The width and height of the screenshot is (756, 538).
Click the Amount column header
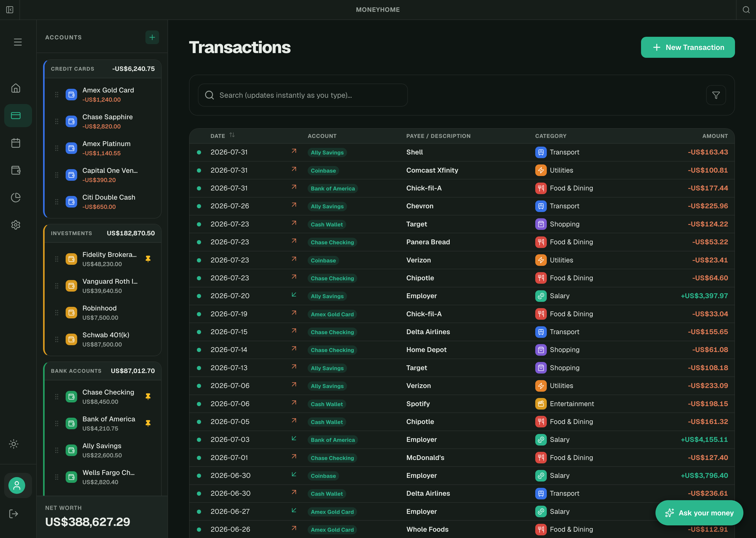coord(715,136)
